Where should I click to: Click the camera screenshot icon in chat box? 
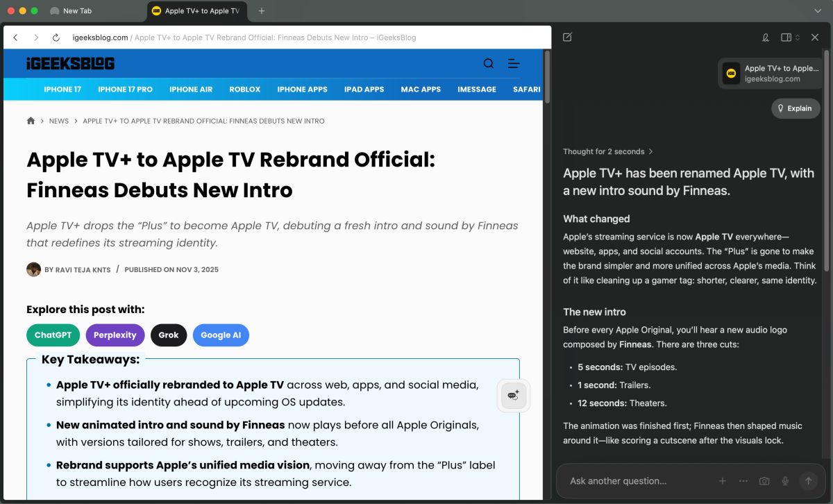tap(764, 481)
